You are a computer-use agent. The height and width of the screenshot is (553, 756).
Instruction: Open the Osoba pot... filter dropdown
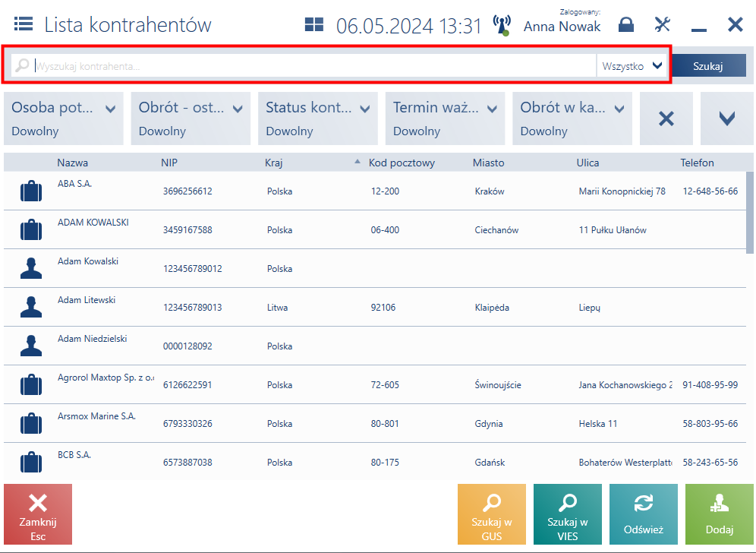pyautogui.click(x=64, y=118)
